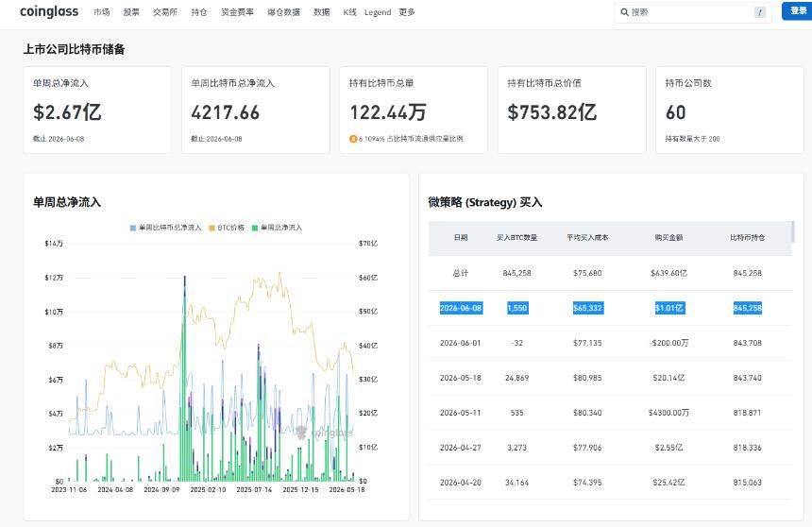Click the 4217.66 weekly bitcoin inflow value
Viewport: 812px width, 527px height.
pyautogui.click(x=226, y=112)
